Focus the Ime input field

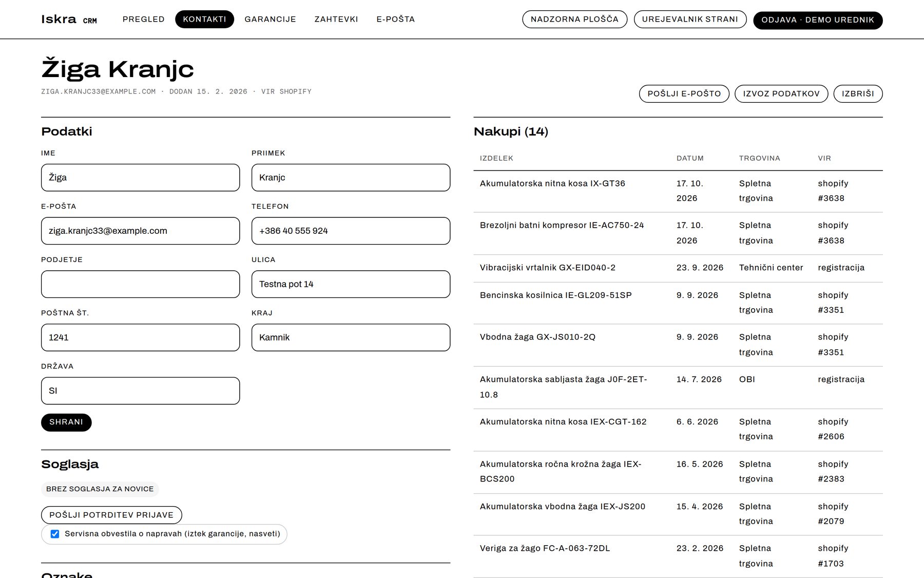click(140, 178)
